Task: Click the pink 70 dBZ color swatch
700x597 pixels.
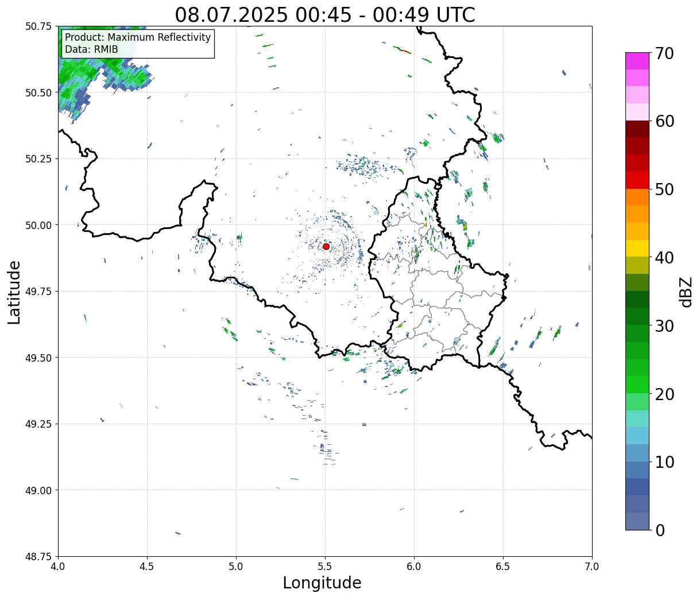Action: (637, 61)
